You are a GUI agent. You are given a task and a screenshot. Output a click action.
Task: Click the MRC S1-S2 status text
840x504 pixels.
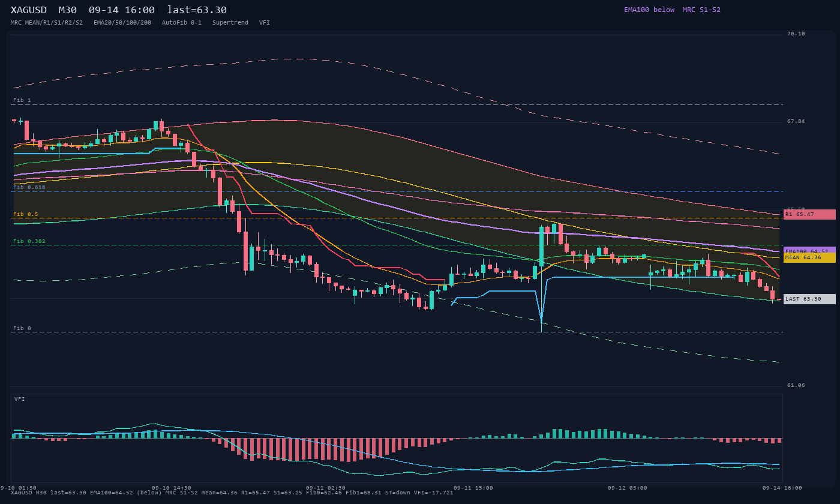click(701, 10)
